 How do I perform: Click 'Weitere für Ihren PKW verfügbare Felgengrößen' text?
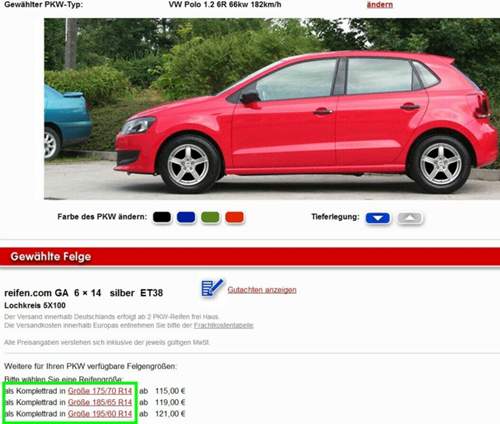(x=90, y=366)
